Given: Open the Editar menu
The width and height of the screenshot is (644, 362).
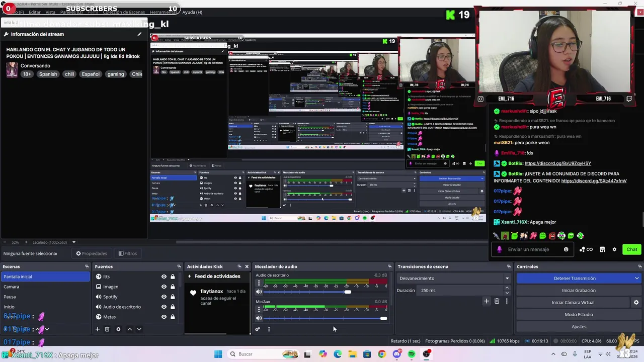Looking at the screenshot, I should pos(35,12).
